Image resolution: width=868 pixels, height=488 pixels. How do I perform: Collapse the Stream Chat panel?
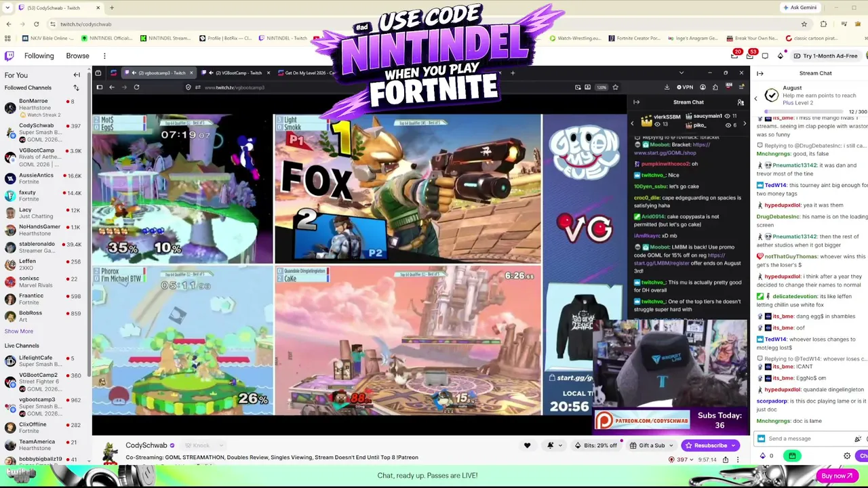[x=760, y=73]
